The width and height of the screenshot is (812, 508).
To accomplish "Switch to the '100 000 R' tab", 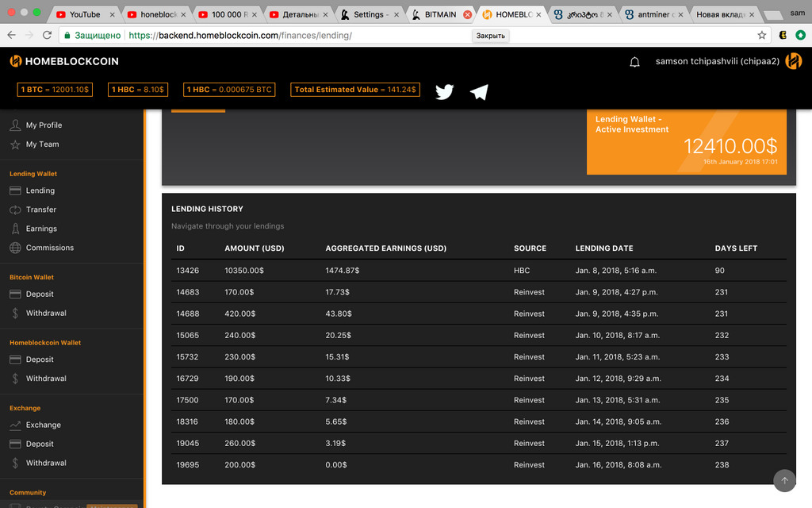I will click(229, 14).
